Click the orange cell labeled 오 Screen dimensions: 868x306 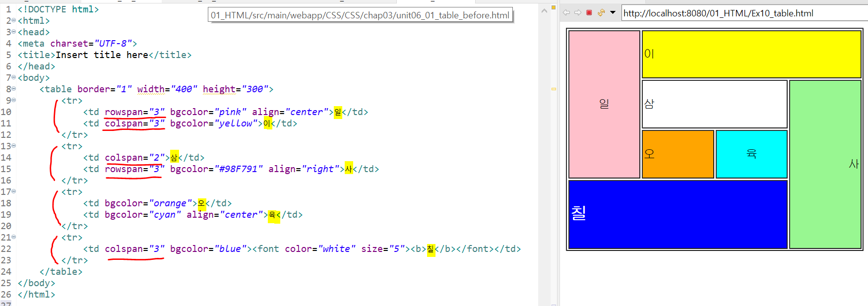pyautogui.click(x=678, y=154)
